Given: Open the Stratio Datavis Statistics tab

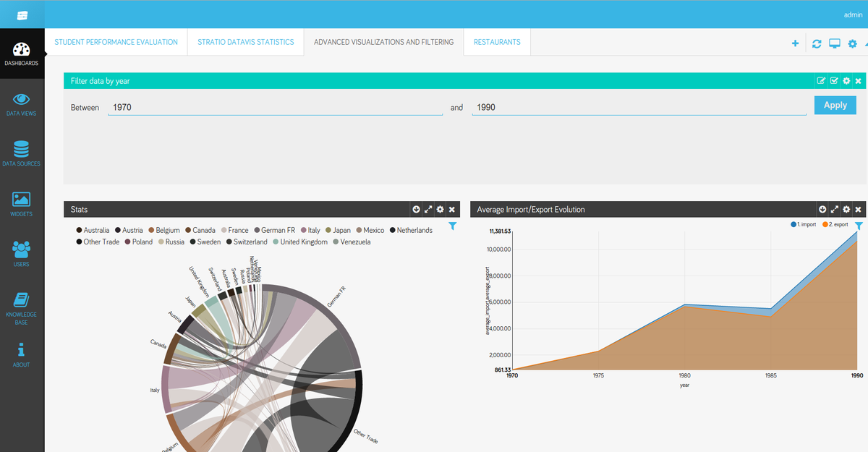Looking at the screenshot, I should [246, 42].
